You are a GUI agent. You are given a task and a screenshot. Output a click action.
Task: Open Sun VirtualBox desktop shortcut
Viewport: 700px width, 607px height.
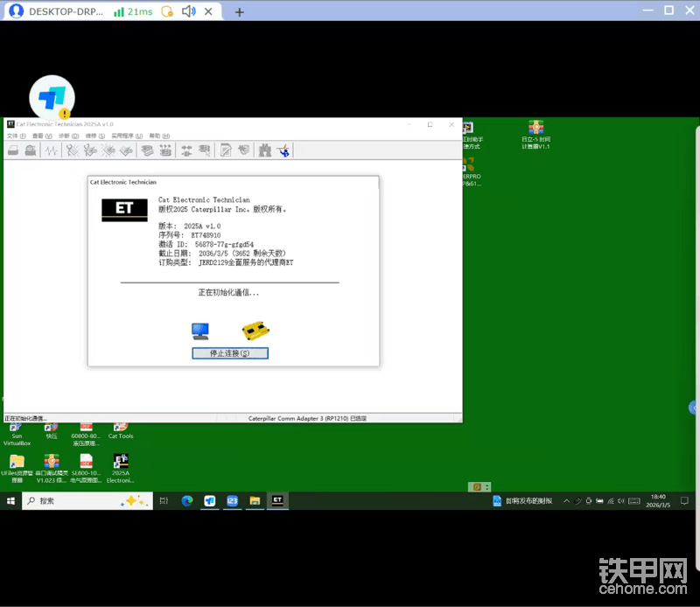coord(17,435)
